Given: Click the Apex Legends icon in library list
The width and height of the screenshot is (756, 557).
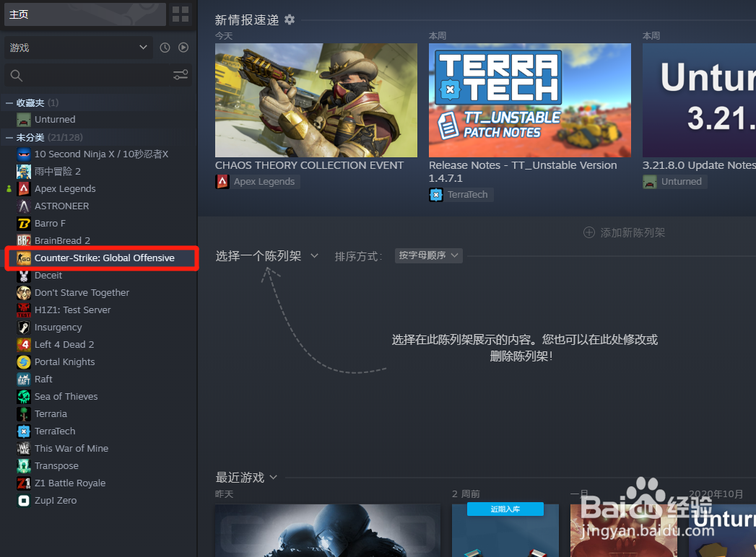Looking at the screenshot, I should [x=24, y=189].
